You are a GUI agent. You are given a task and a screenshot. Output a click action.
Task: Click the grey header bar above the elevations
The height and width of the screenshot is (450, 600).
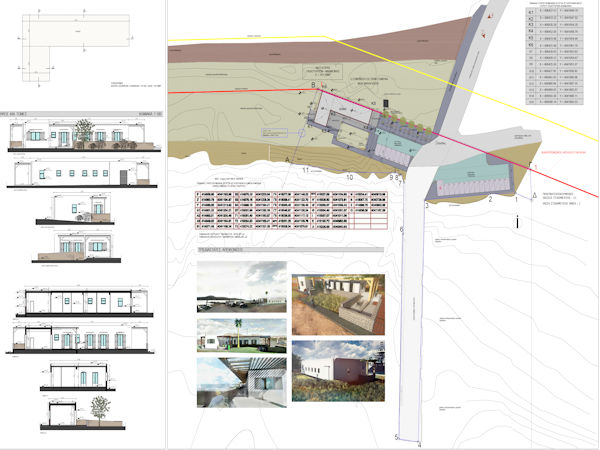81,114
